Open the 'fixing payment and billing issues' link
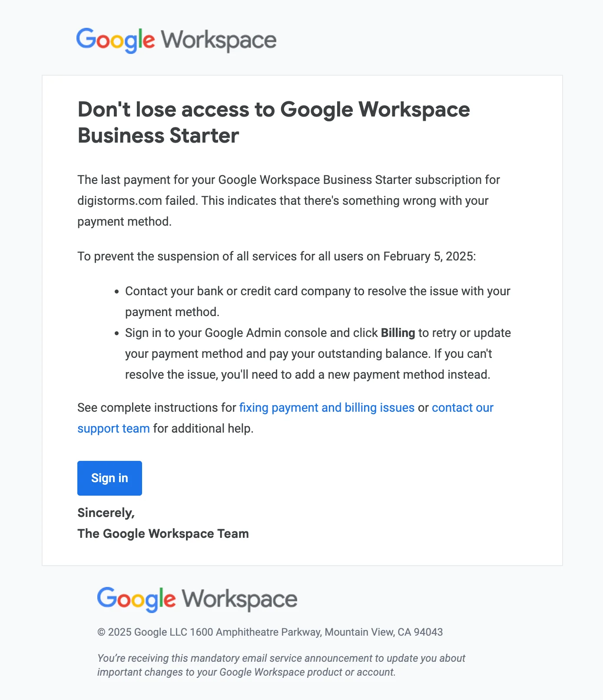This screenshot has height=700, width=603. [327, 408]
